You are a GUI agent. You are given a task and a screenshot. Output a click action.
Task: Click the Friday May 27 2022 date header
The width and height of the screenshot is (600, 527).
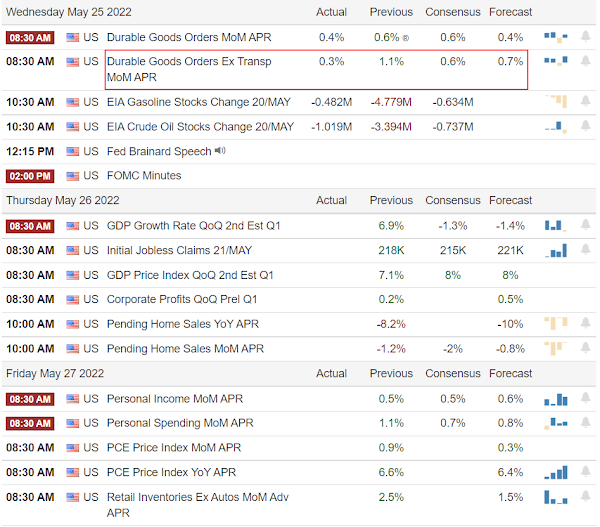[x=55, y=373]
